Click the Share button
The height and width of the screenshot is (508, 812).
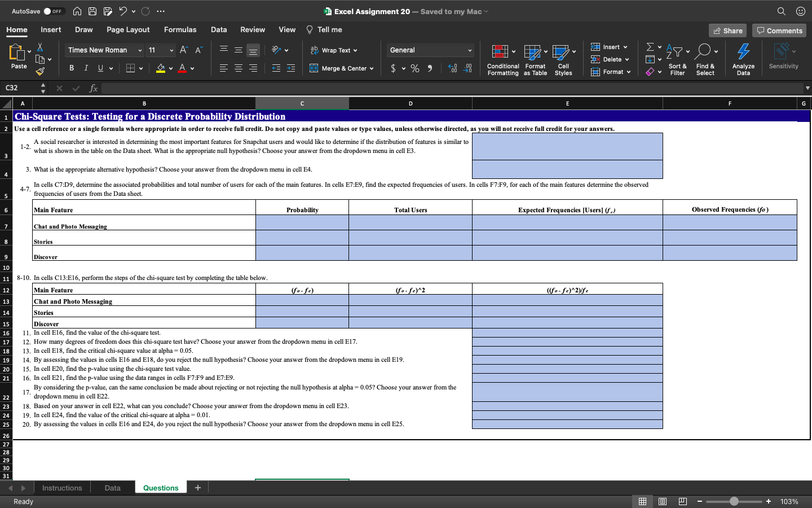coord(728,30)
